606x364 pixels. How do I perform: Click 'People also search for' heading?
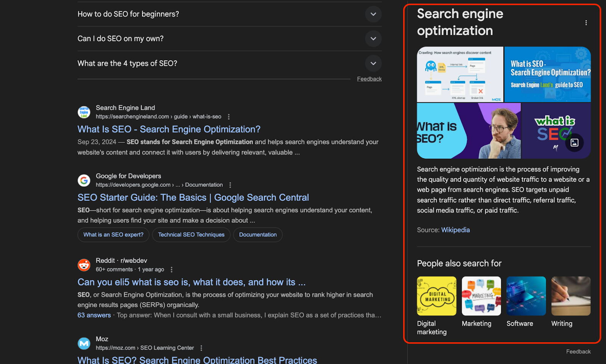pos(459,263)
